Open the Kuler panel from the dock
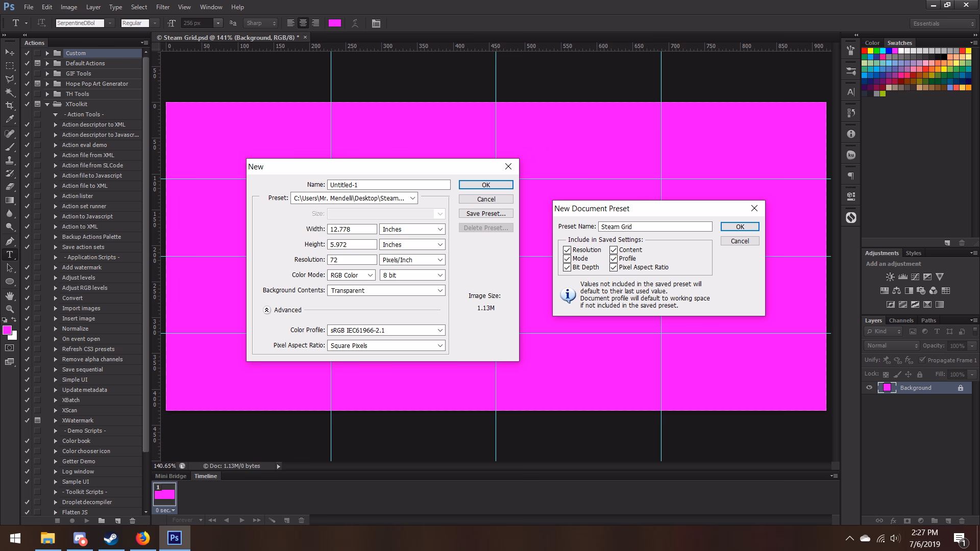Viewport: 980px width, 551px height. point(850,155)
